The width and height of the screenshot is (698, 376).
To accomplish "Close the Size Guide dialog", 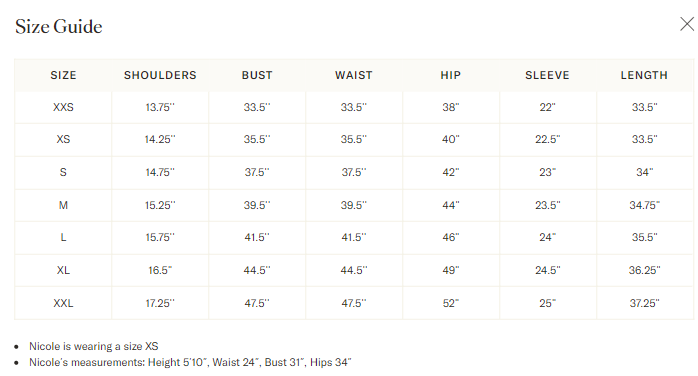I will click(687, 24).
